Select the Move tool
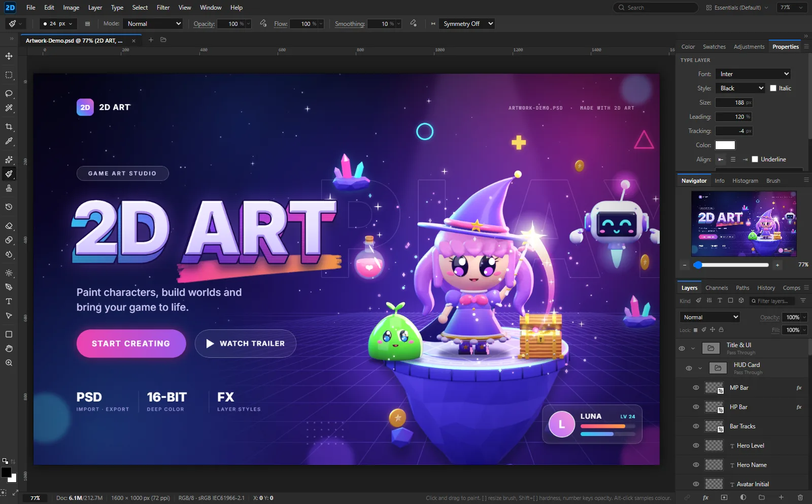The width and height of the screenshot is (812, 504). 9,56
